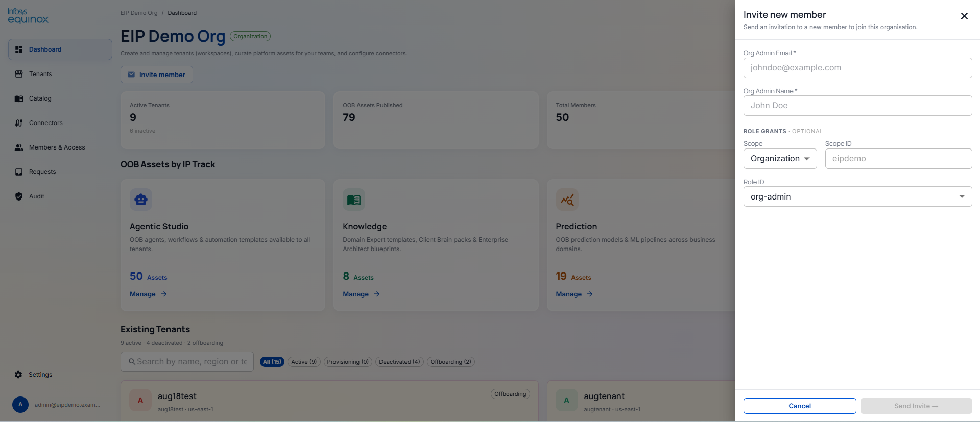
Task: Click EIP Demo Org breadcrumb link
Action: click(139, 13)
